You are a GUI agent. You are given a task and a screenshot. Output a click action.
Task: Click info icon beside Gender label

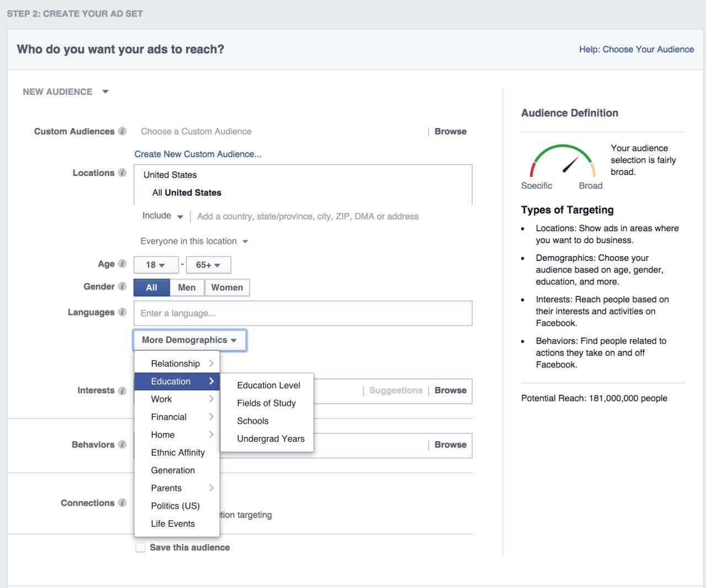[x=122, y=286]
